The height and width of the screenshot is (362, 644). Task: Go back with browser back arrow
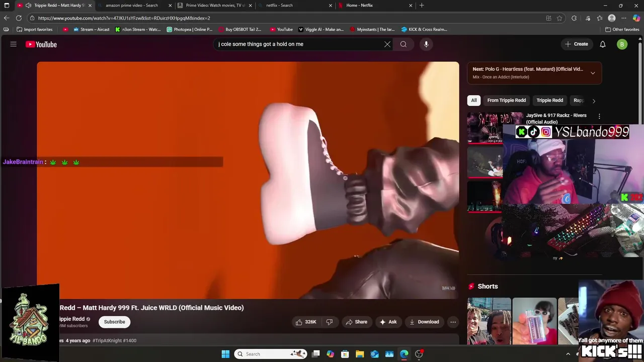click(x=7, y=18)
